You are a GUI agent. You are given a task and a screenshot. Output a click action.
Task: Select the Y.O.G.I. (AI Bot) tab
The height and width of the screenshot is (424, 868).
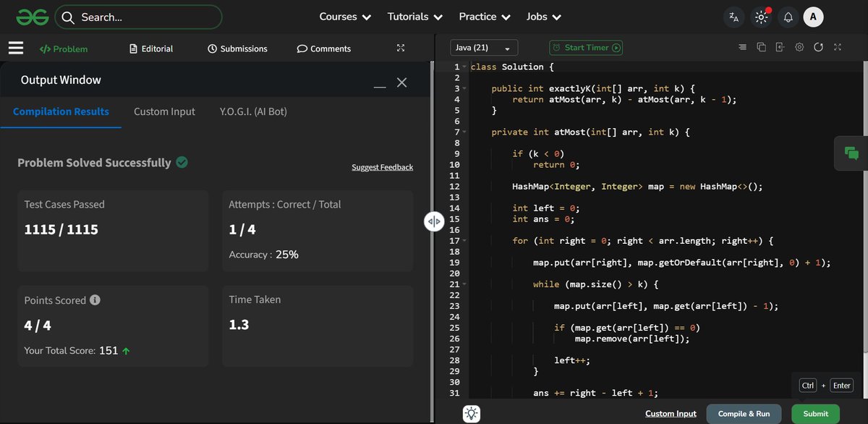[253, 111]
